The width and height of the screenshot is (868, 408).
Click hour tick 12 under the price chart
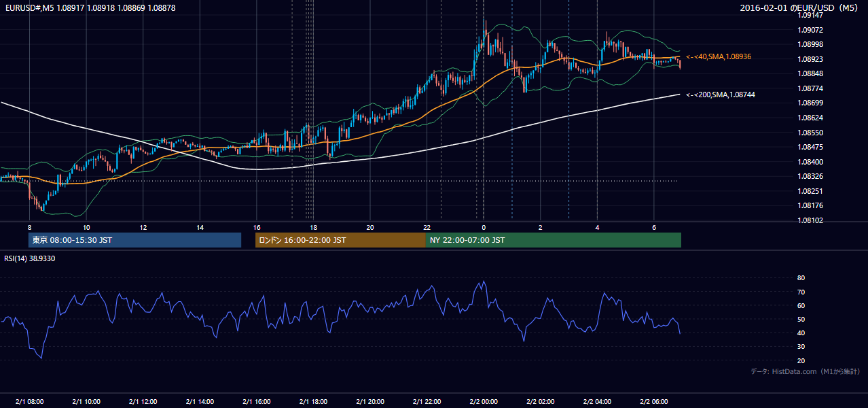[143, 227]
